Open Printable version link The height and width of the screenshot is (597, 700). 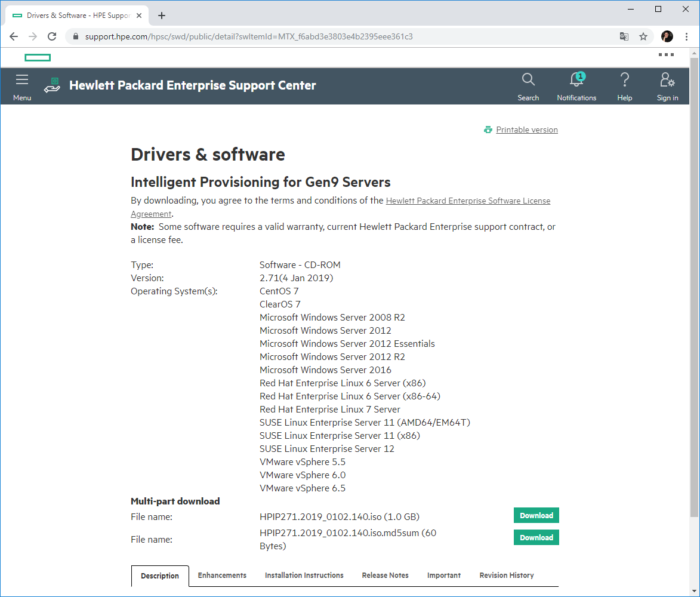tap(527, 130)
